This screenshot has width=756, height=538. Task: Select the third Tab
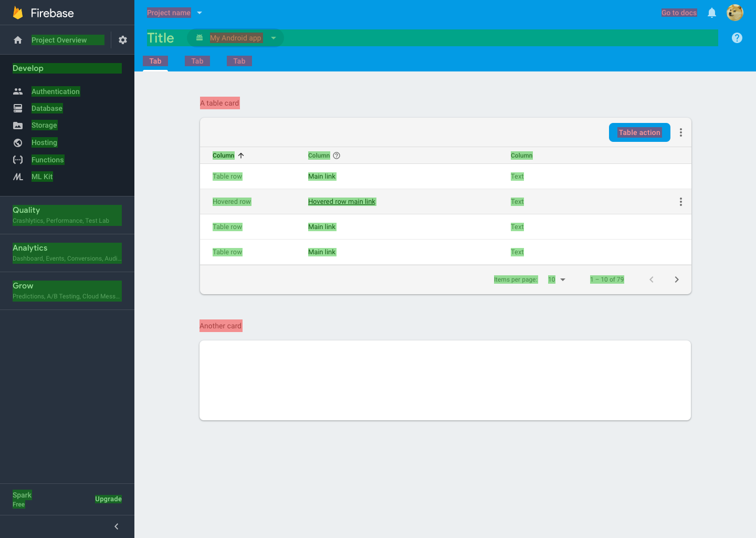click(239, 61)
